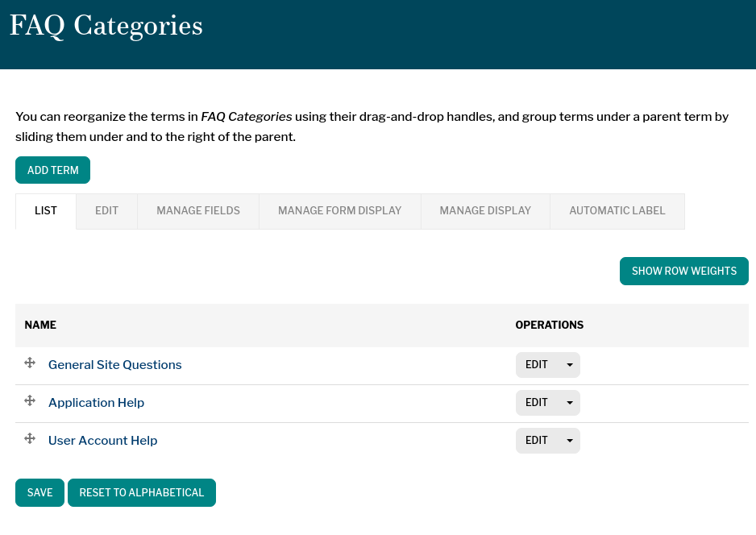This screenshot has height=535, width=756.
Task: Click the Name column header
Action: (40, 326)
